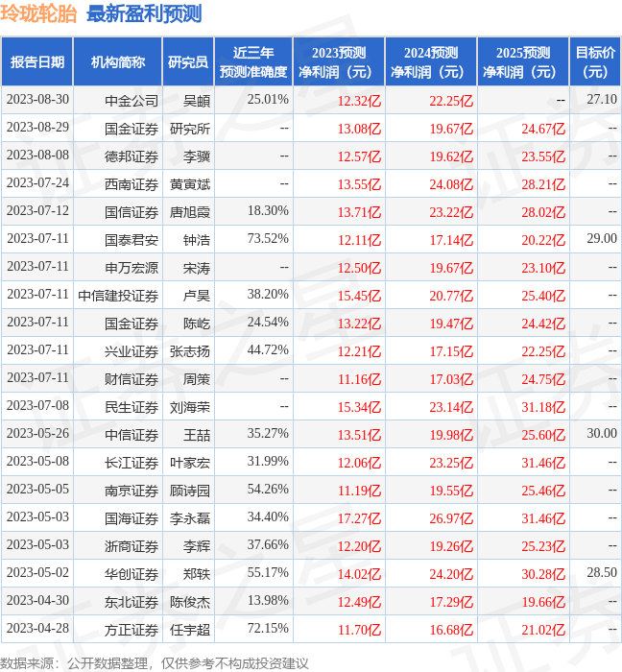Click the 17.27亿 profit value

tap(359, 519)
